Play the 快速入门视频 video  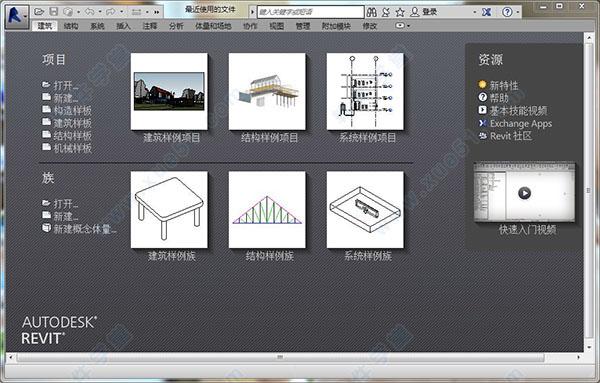point(524,193)
